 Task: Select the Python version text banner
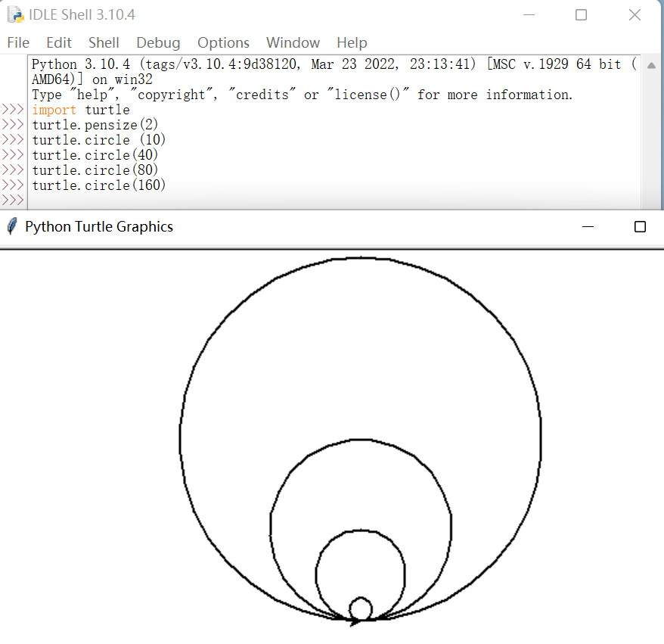(227, 64)
